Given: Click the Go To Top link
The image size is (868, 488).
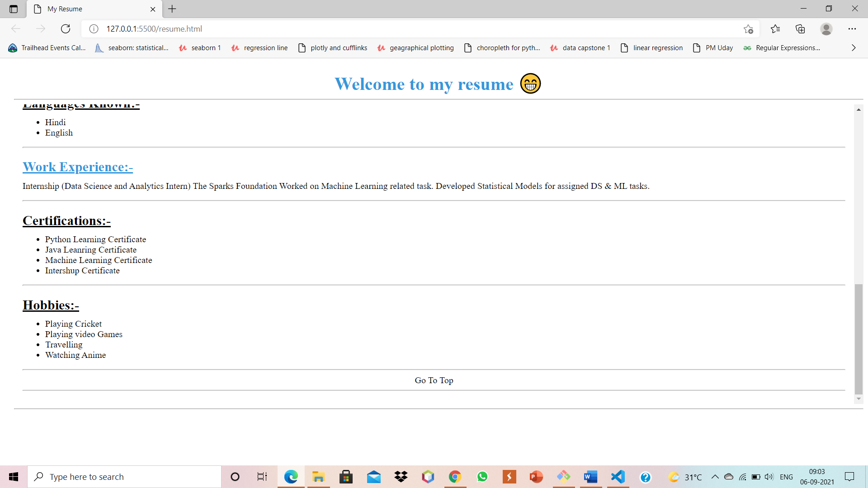Looking at the screenshot, I should click(x=434, y=380).
